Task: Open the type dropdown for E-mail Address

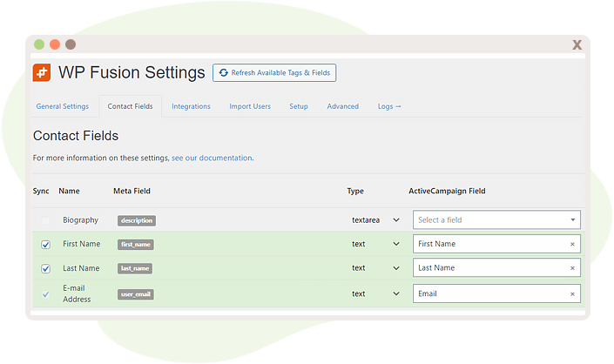Action: click(375, 293)
